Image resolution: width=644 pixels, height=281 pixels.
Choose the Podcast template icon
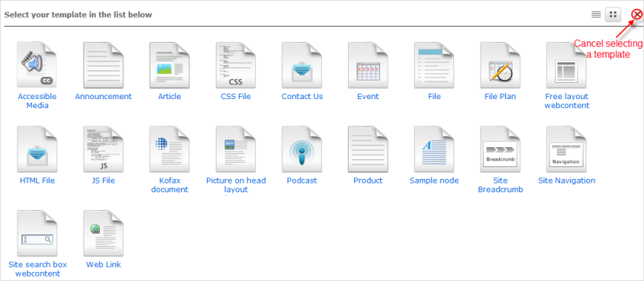pos(302,149)
